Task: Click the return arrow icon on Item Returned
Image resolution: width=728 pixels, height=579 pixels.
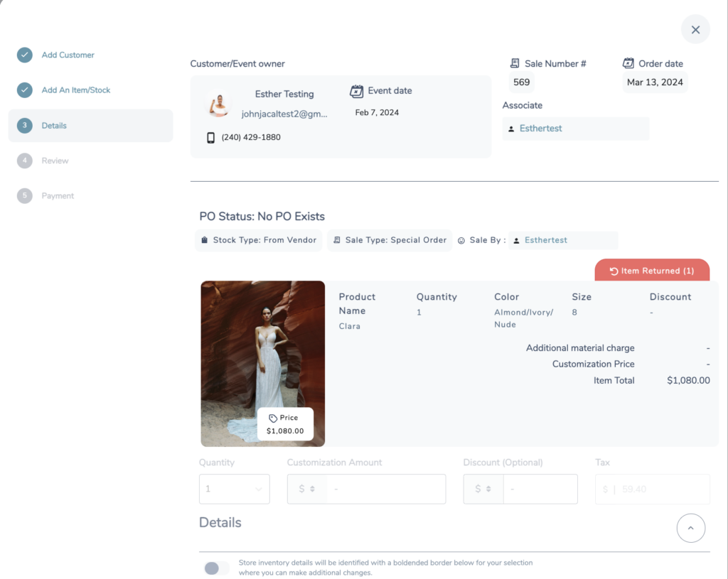Action: click(x=614, y=271)
